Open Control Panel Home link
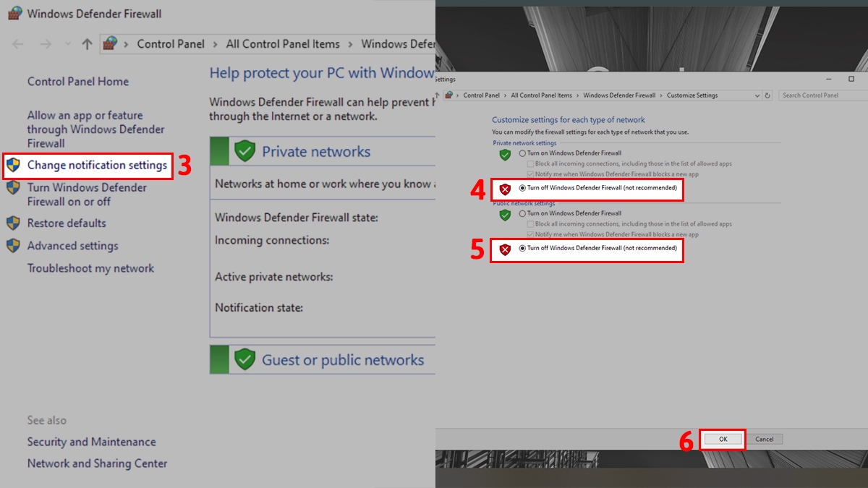This screenshot has width=868, height=488. (78, 82)
